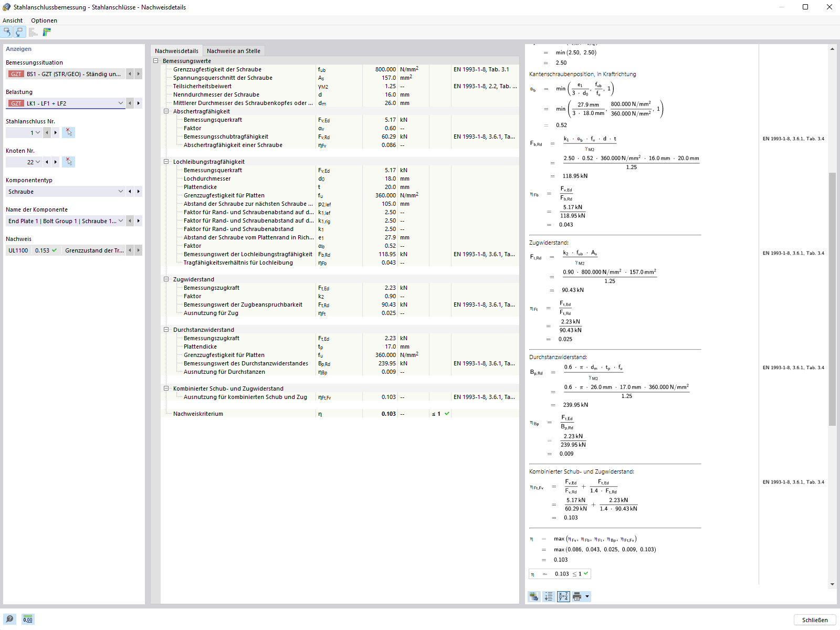Open the Optionen menu

[x=44, y=20]
